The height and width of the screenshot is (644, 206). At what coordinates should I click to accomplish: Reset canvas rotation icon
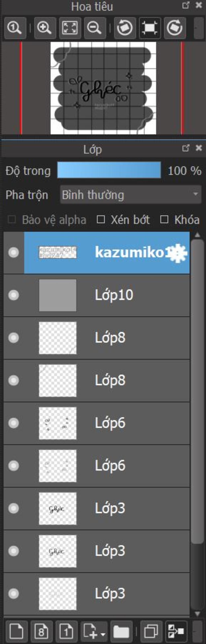[x=150, y=28]
